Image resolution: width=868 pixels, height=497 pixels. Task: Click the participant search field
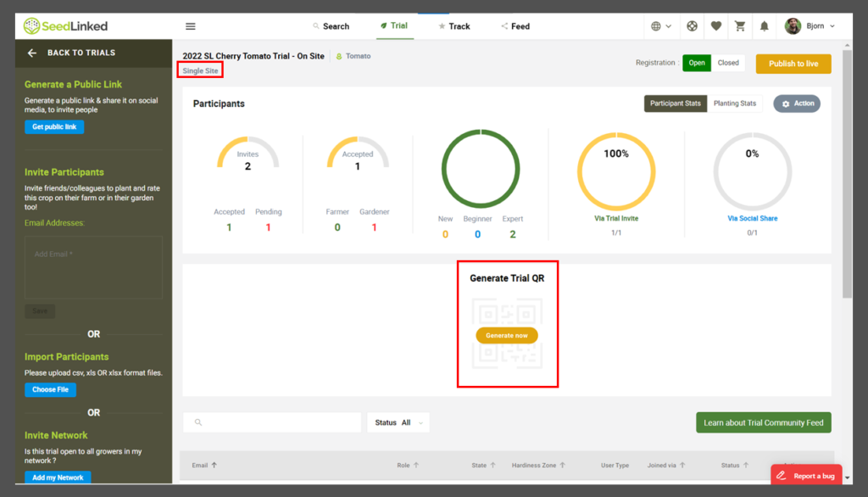(x=272, y=422)
